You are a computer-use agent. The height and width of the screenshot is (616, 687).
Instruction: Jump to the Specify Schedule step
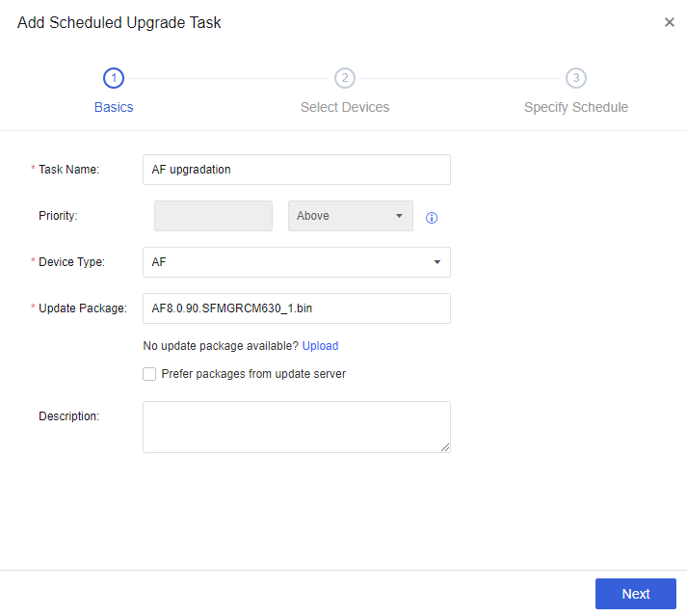[576, 107]
